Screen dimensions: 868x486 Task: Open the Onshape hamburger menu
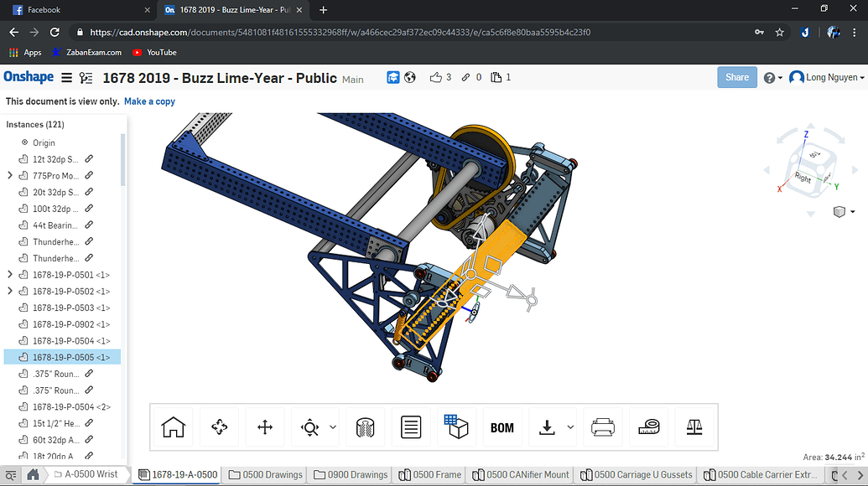[x=66, y=78]
